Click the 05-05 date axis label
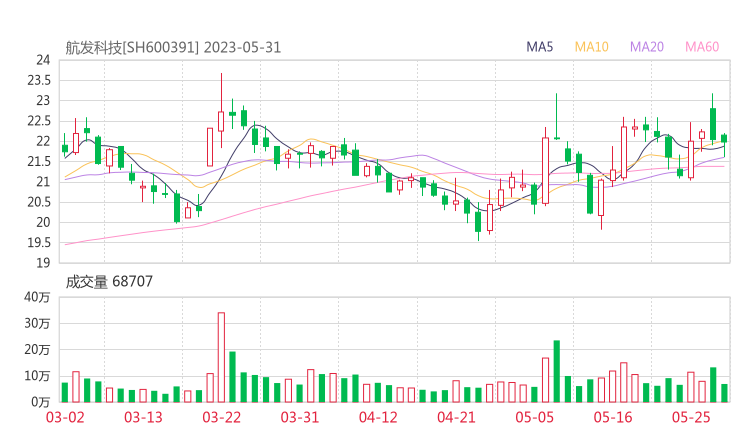The image size is (740, 440). pyautogui.click(x=535, y=417)
